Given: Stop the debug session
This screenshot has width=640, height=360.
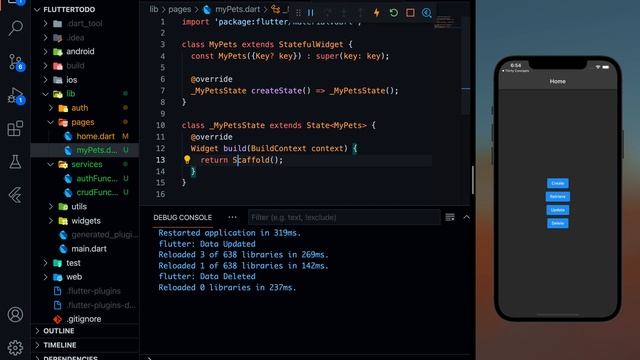Looking at the screenshot, I should (x=410, y=13).
